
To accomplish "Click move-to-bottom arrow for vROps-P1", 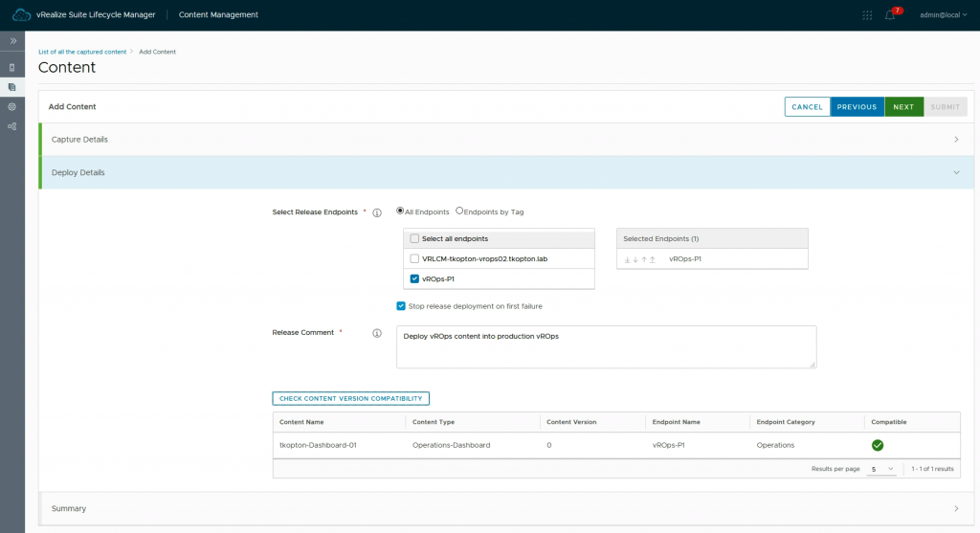I will [x=627, y=259].
